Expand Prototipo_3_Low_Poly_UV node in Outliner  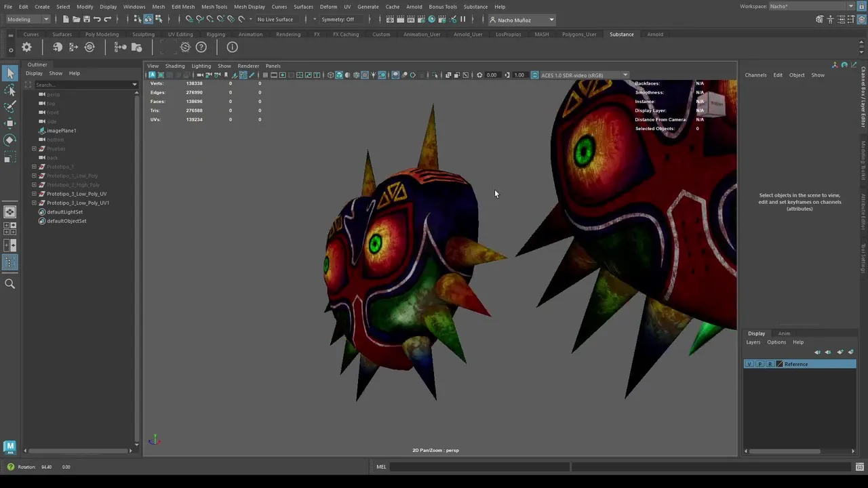pos(34,194)
